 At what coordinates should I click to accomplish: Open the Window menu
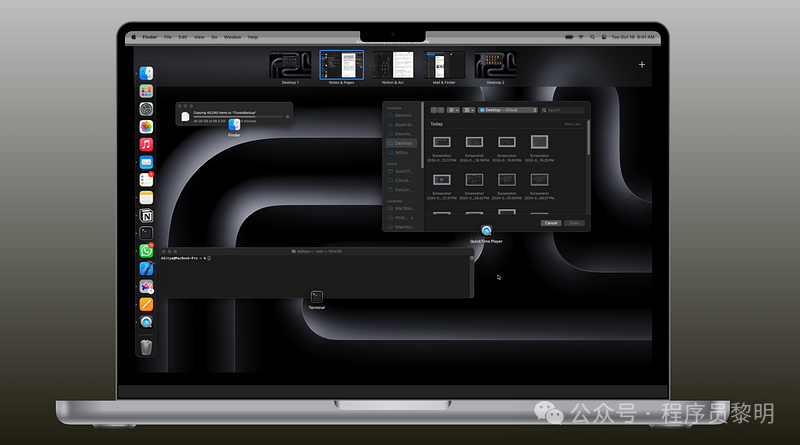(x=232, y=37)
